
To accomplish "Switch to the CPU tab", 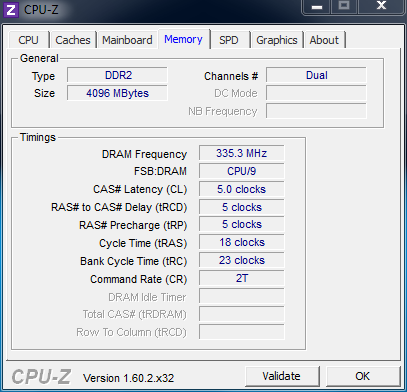I will pyautogui.click(x=29, y=40).
